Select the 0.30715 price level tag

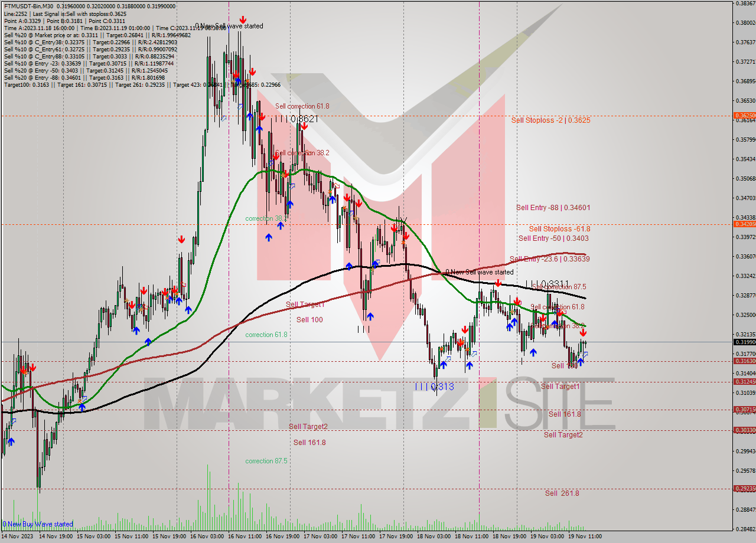[x=744, y=410]
